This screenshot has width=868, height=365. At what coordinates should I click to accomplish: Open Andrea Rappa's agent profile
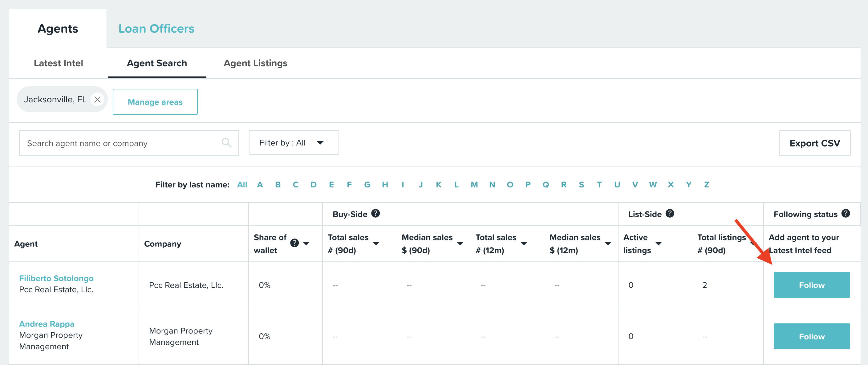[47, 324]
